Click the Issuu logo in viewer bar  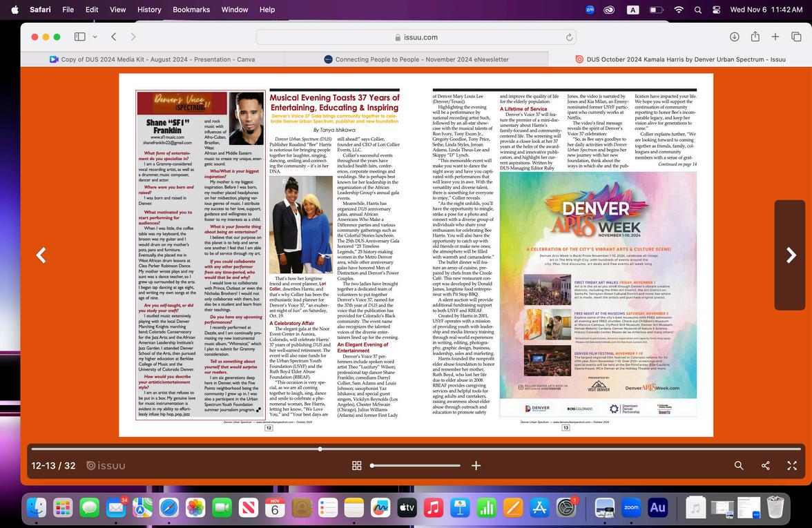106,466
